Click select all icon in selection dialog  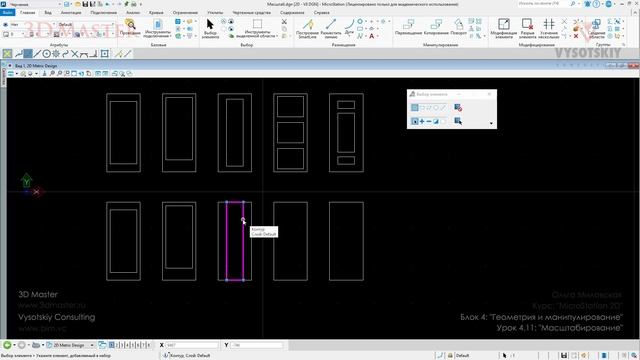[x=458, y=121]
